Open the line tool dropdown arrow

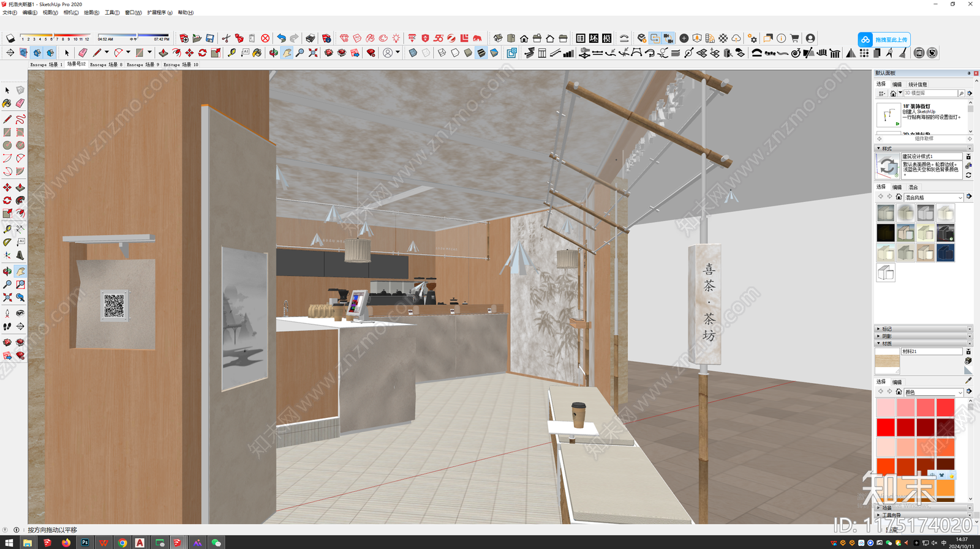[107, 52]
